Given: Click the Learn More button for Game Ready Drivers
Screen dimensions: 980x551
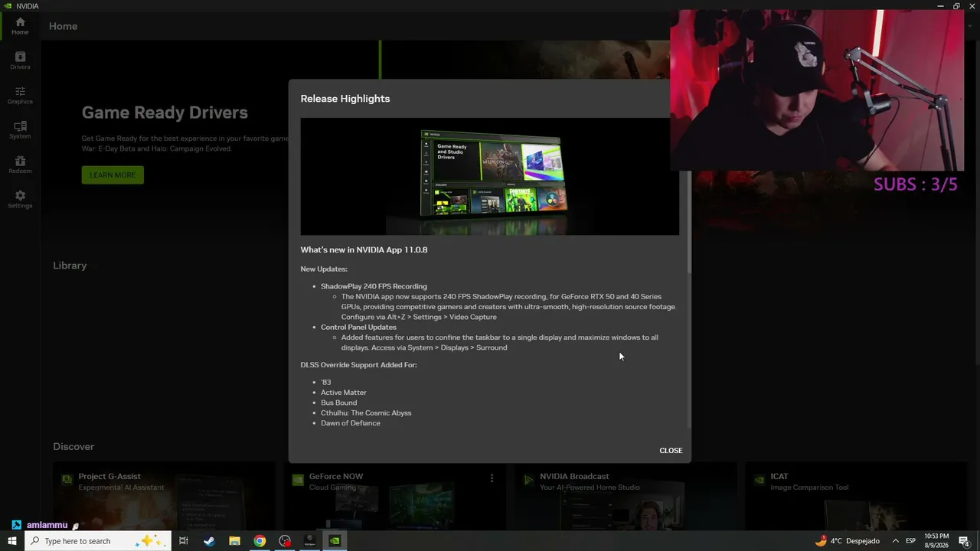Looking at the screenshot, I should click(113, 175).
